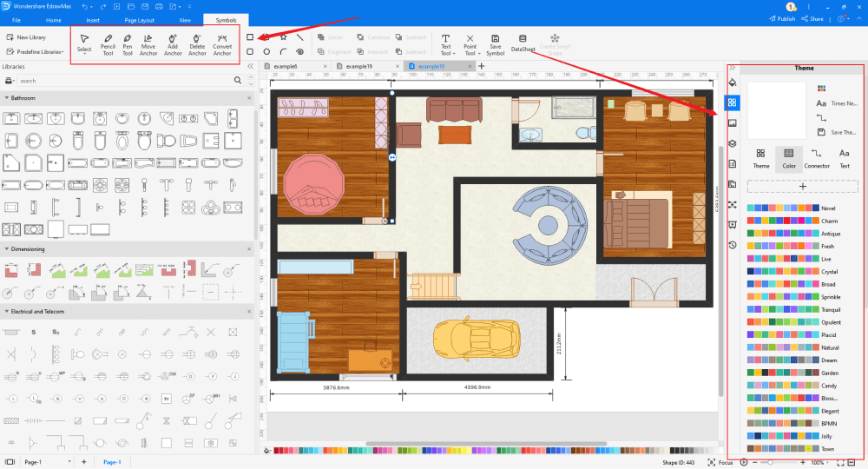The width and height of the screenshot is (868, 469).
Task: Choose the spiral drawing tool
Action: (300, 51)
